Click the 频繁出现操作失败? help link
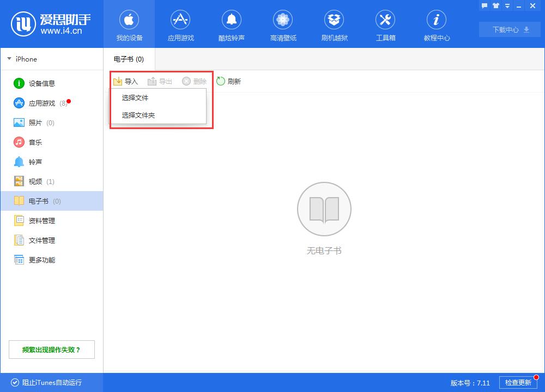Viewport: 545px width, 392px height. click(x=51, y=350)
